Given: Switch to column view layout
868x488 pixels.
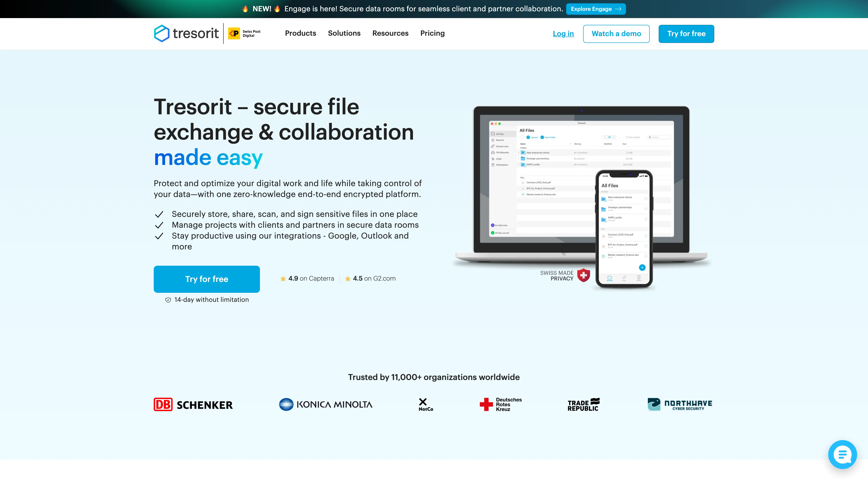Looking at the screenshot, I should point(614,137).
